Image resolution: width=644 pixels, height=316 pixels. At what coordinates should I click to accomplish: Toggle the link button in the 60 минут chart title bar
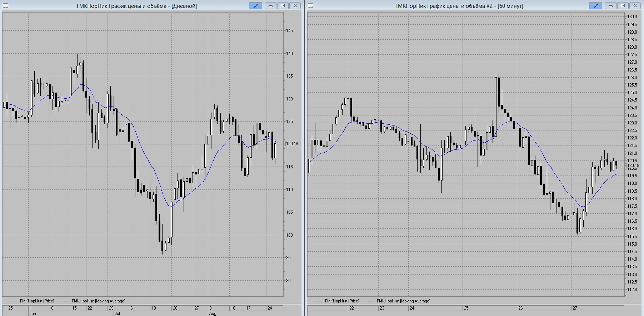point(595,6)
